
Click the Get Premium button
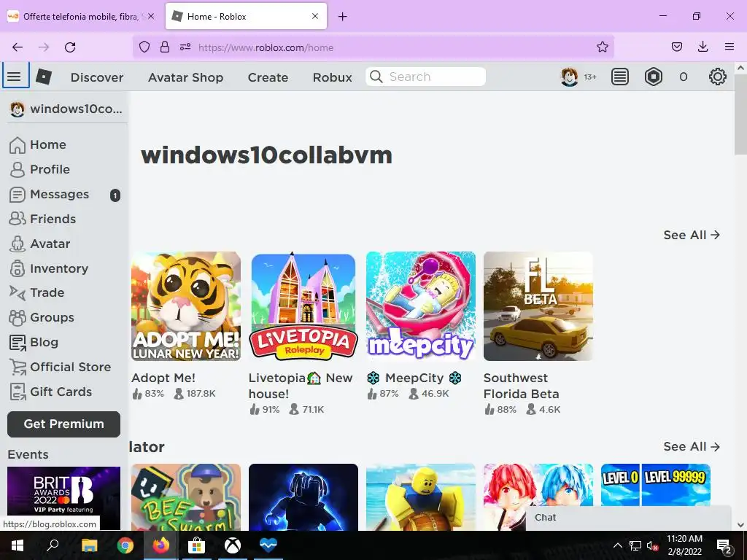point(64,424)
